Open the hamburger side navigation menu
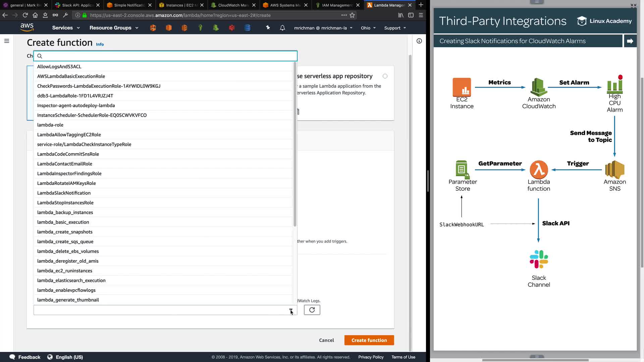The image size is (644, 362). click(x=7, y=41)
